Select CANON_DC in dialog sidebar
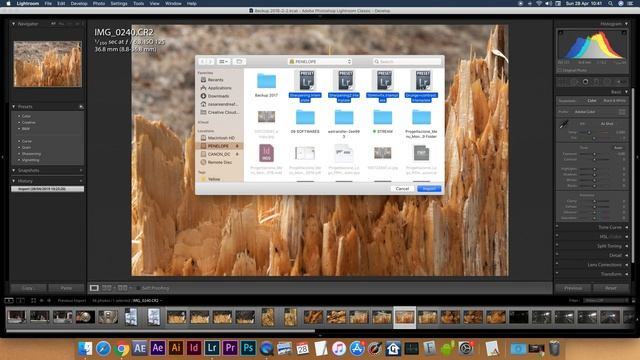 coord(219,154)
